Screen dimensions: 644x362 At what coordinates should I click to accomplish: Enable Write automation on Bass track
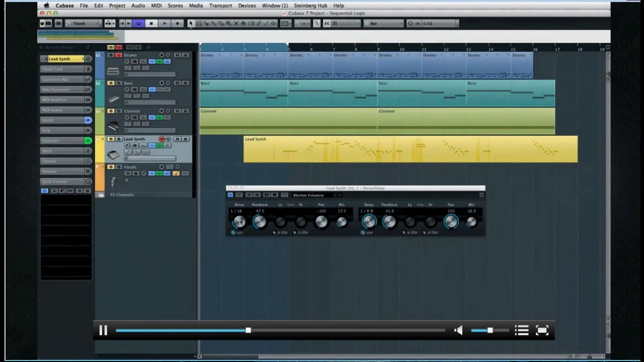(185, 83)
